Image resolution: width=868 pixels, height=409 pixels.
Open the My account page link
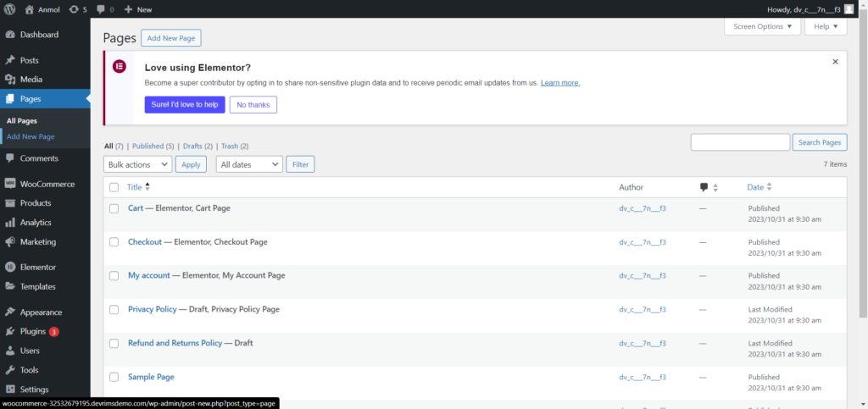[149, 275]
